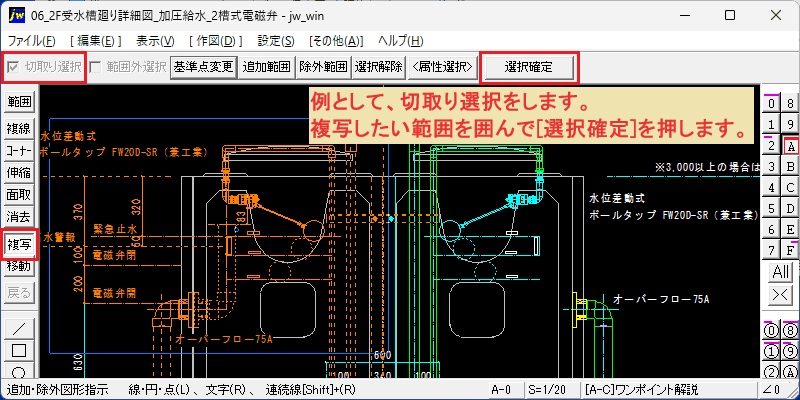
Task: Select the コーナー tool
Action: click(x=19, y=151)
